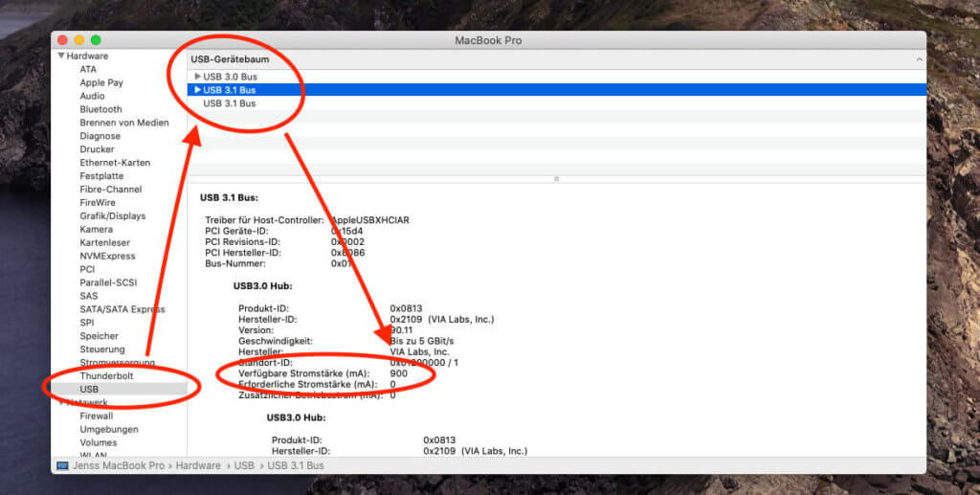The height and width of the screenshot is (495, 980).
Task: Expand the selected USB 3.1 Bus entry
Action: click(197, 90)
